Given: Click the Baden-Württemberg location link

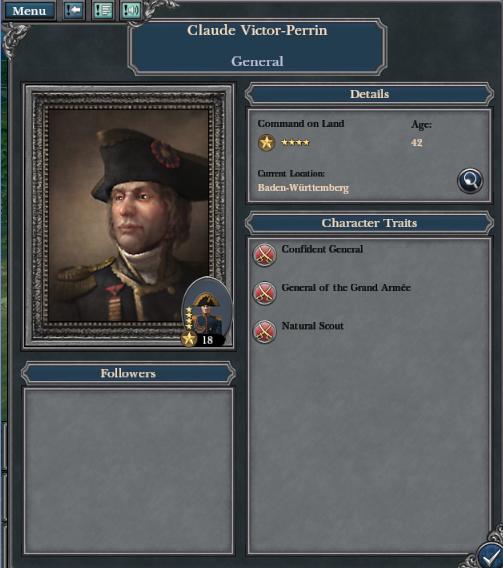Looking at the screenshot, I should coord(303,188).
